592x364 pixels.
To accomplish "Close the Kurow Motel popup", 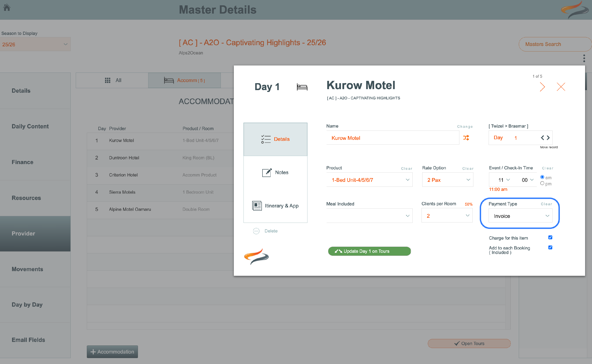I will [561, 87].
